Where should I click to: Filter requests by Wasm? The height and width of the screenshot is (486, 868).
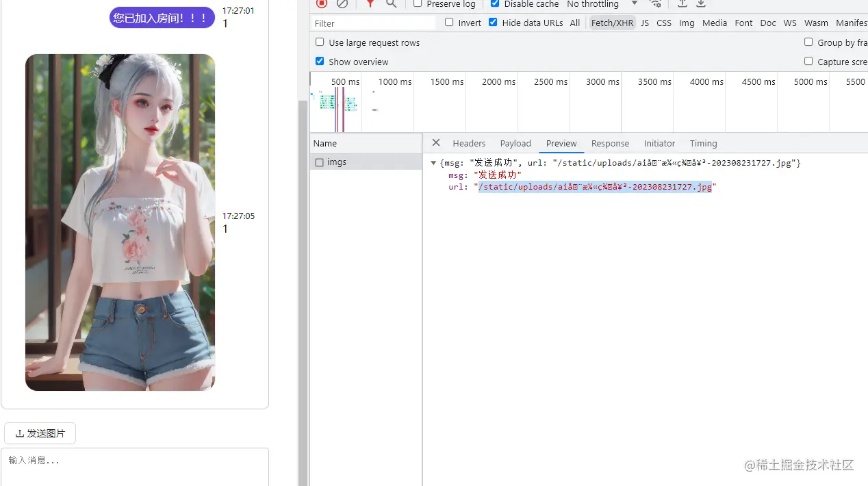pos(816,23)
